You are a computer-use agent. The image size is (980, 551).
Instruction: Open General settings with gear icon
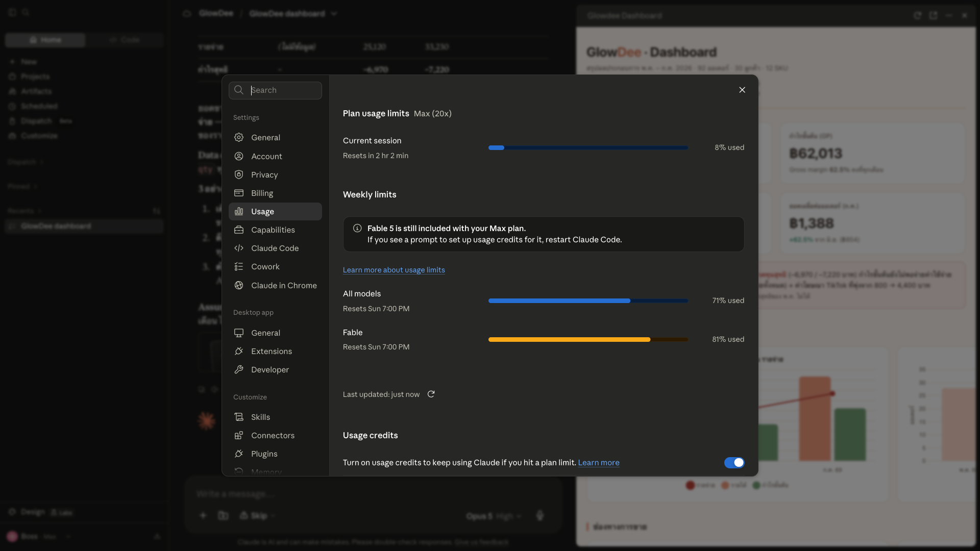(x=238, y=138)
